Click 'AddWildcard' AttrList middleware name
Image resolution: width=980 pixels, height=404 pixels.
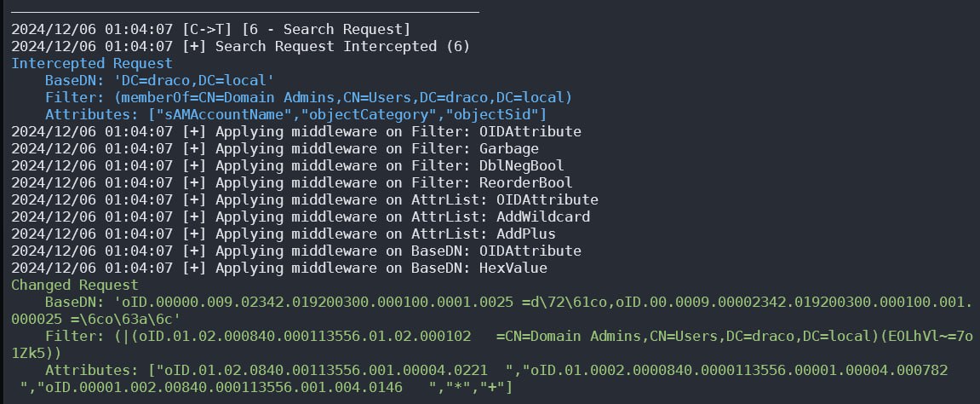543,217
